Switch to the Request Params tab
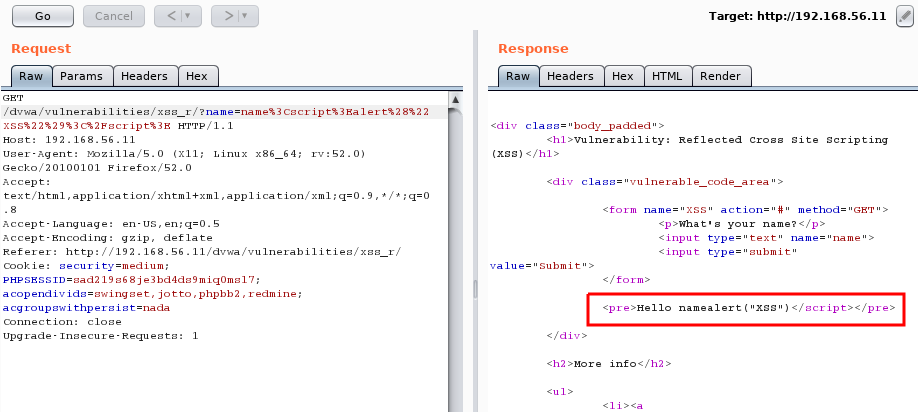Image resolution: width=918 pixels, height=412 pixels. [x=81, y=76]
